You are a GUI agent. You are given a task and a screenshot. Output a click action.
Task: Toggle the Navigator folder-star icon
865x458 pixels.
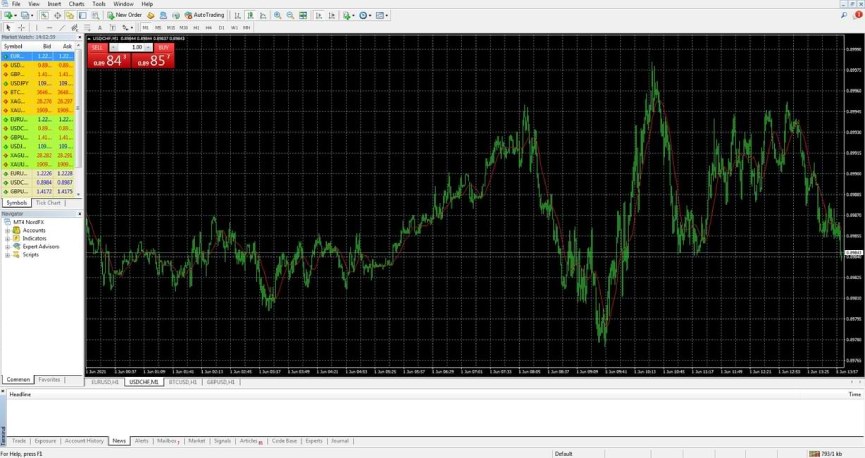[x=70, y=15]
